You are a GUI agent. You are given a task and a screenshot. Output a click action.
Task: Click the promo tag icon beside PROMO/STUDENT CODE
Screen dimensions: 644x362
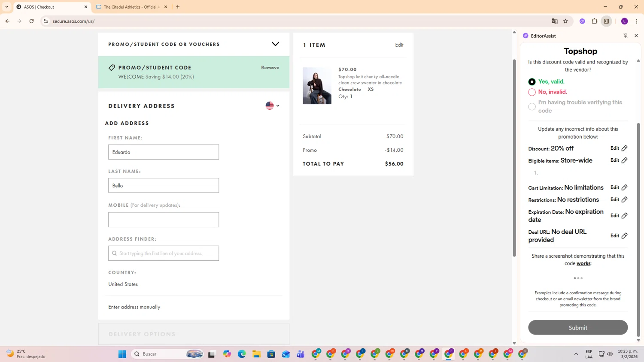click(x=112, y=68)
